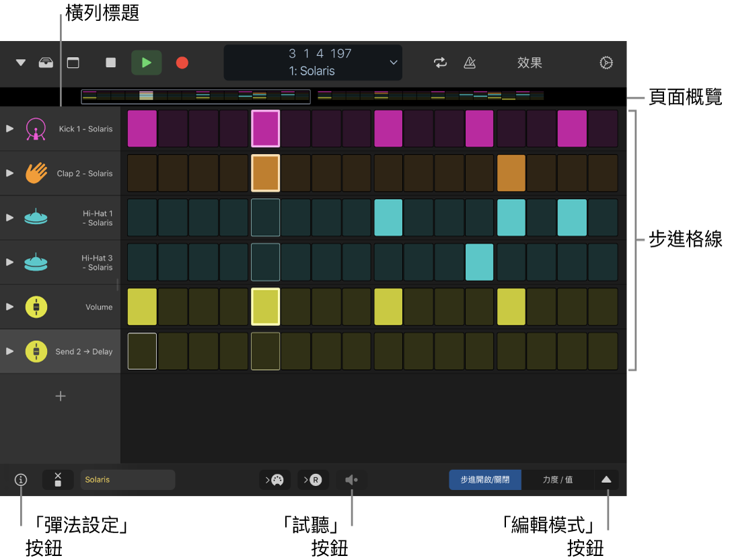The height and width of the screenshot is (560, 730).
Task: Expand the Hi-Hat 3 - Solaris row
Action: [10, 262]
